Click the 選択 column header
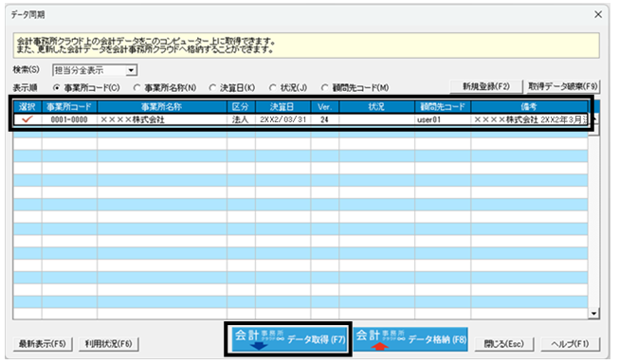The image size is (619, 364). click(x=27, y=106)
